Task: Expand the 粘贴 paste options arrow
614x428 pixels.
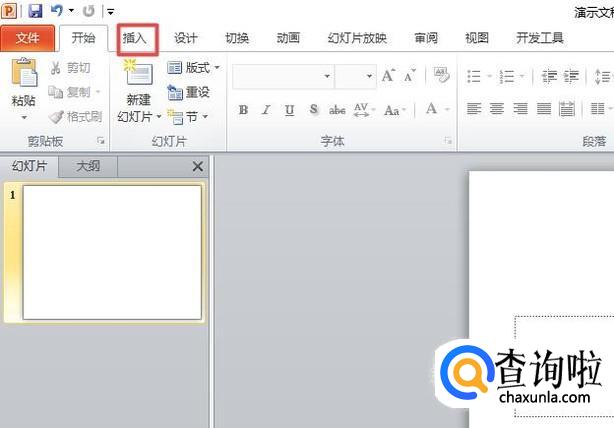Action: pyautogui.click(x=24, y=117)
